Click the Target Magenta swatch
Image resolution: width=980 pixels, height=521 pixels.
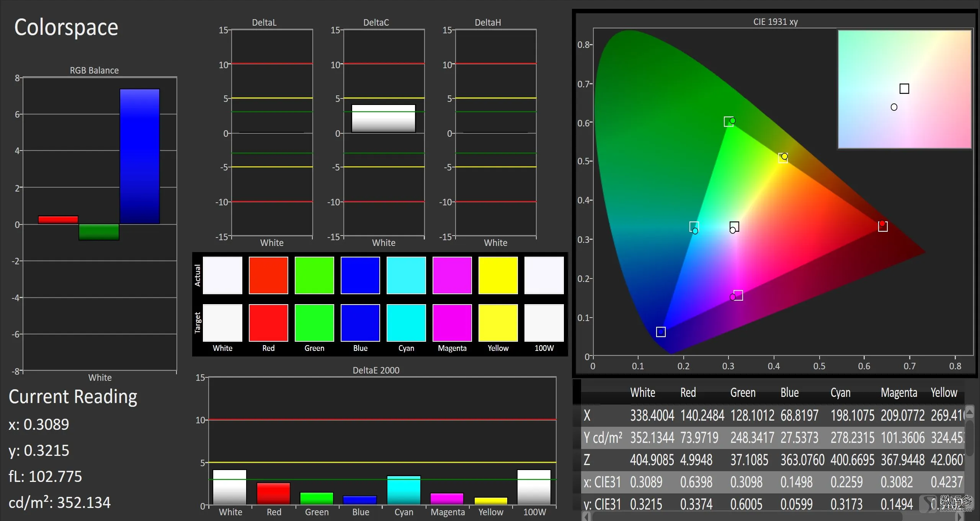coord(452,323)
